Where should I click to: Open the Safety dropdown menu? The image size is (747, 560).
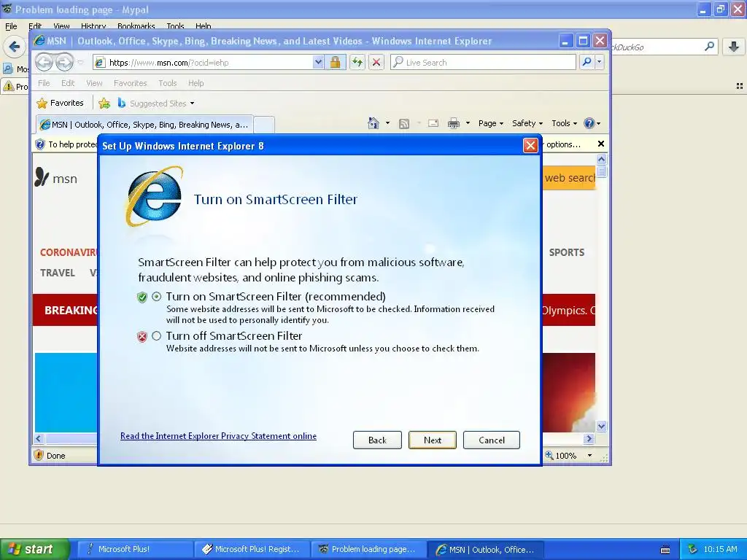coord(527,123)
